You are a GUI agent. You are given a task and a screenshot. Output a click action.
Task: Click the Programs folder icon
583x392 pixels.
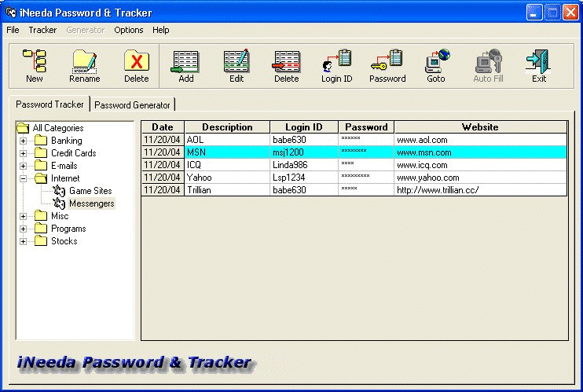point(41,229)
